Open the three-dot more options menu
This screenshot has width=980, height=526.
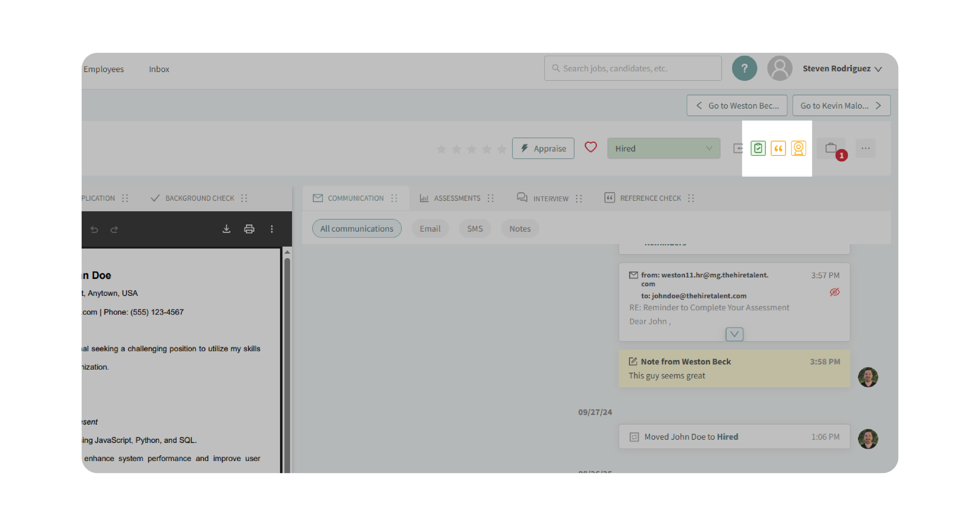(x=866, y=148)
